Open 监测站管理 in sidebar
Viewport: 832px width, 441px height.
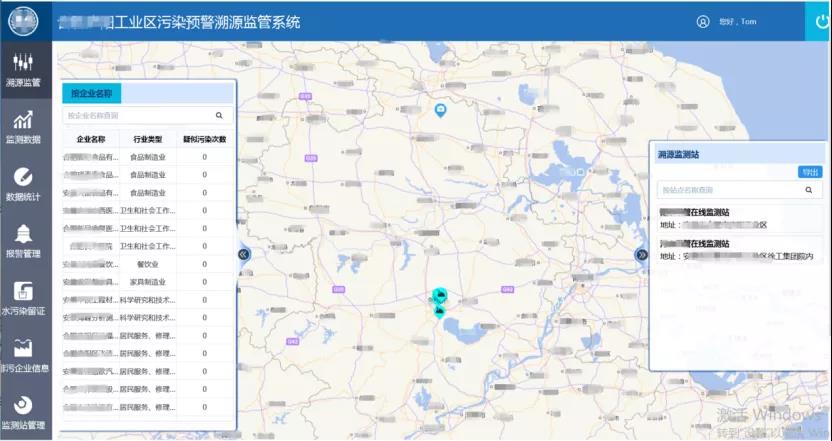pyautogui.click(x=25, y=411)
